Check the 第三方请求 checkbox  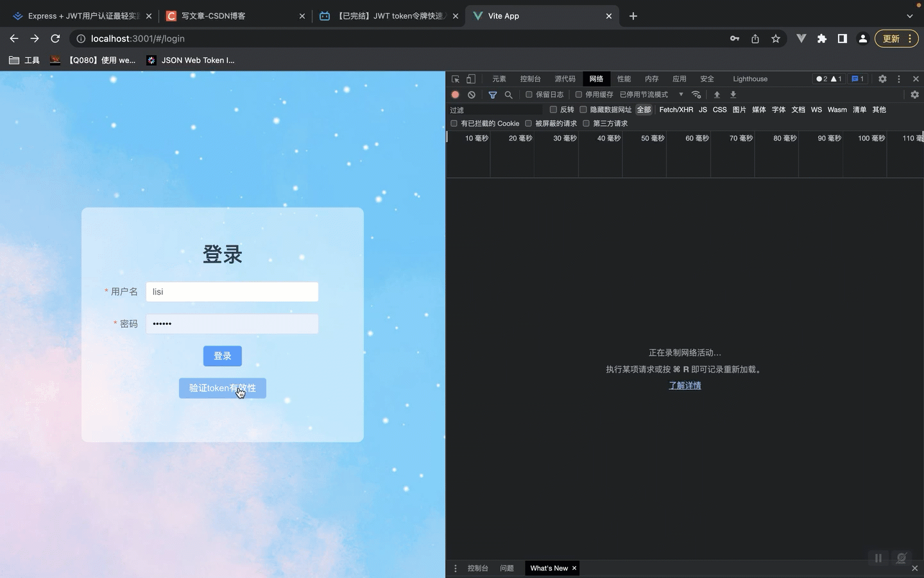tap(586, 123)
